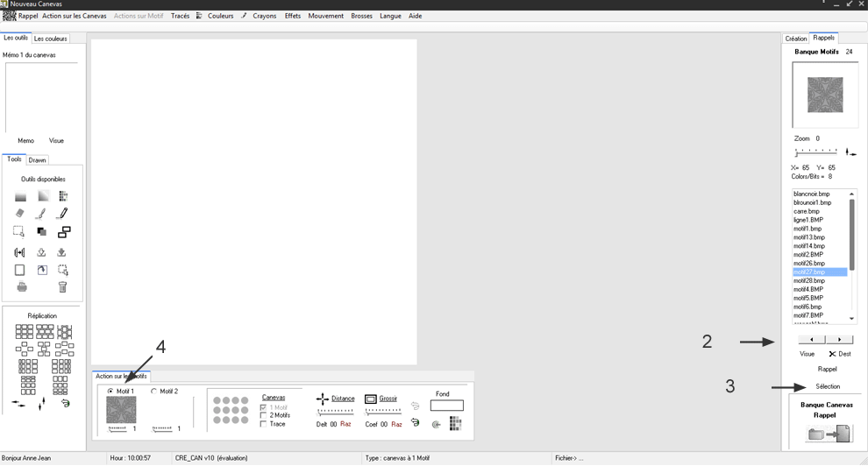Click the Fond color box
The height and width of the screenshot is (466, 868).
(446, 406)
